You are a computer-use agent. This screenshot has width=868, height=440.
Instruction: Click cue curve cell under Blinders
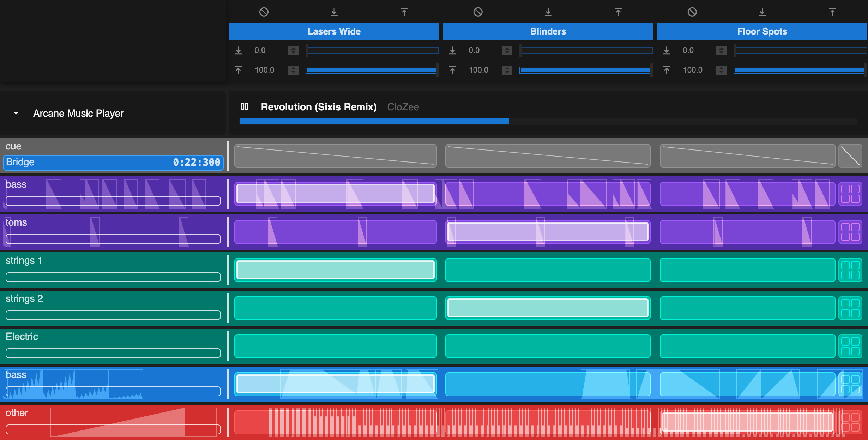(548, 156)
